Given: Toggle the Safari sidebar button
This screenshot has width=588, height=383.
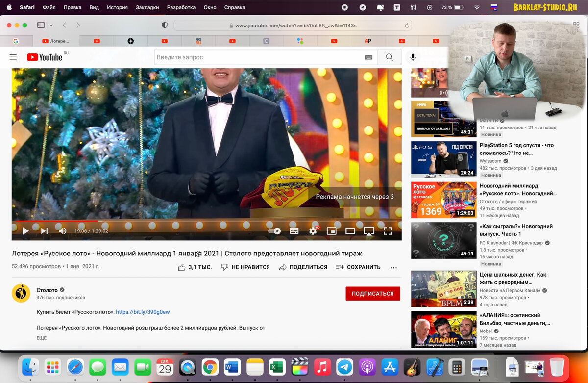Looking at the screenshot, I should tap(41, 25).
